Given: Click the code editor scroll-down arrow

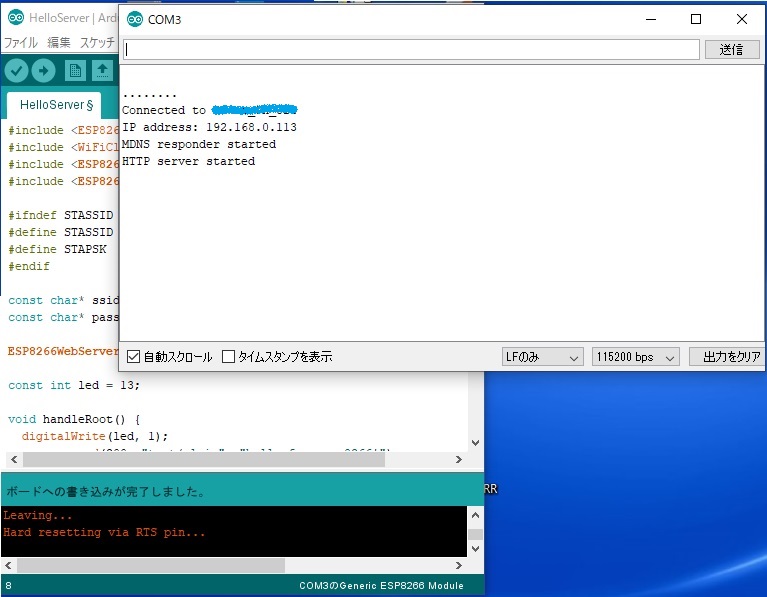Looking at the screenshot, I should click(x=475, y=443).
